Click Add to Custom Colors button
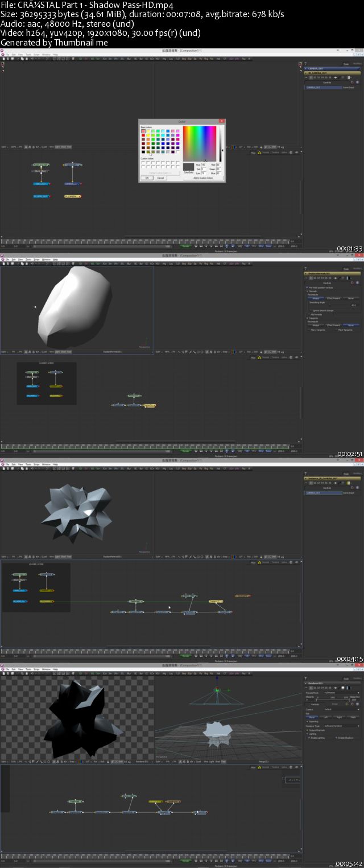364x868 pixels. tap(203, 178)
